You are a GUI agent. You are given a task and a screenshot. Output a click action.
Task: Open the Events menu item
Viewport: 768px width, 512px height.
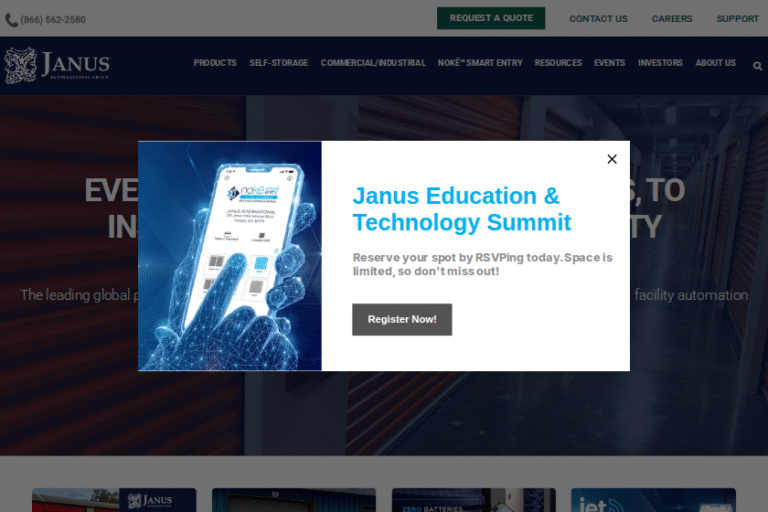click(x=609, y=63)
